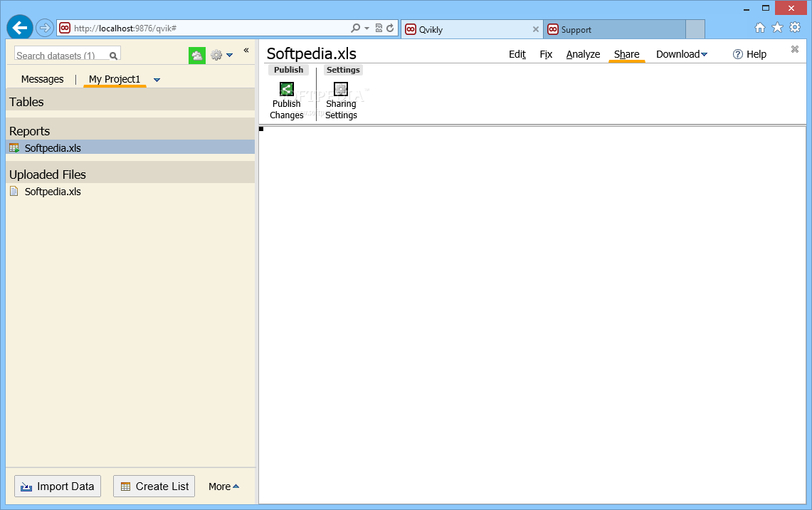Click the Sharing Settings label

341,110
